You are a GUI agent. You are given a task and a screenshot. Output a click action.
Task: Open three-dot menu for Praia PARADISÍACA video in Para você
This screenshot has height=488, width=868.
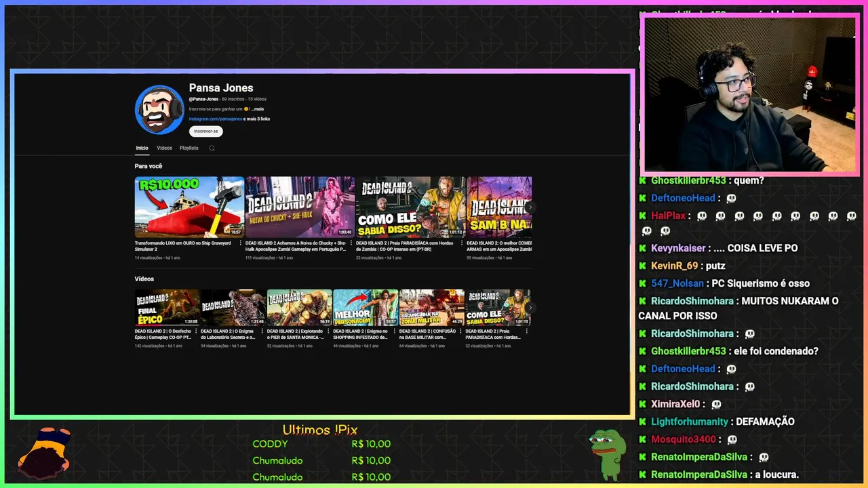tap(462, 243)
